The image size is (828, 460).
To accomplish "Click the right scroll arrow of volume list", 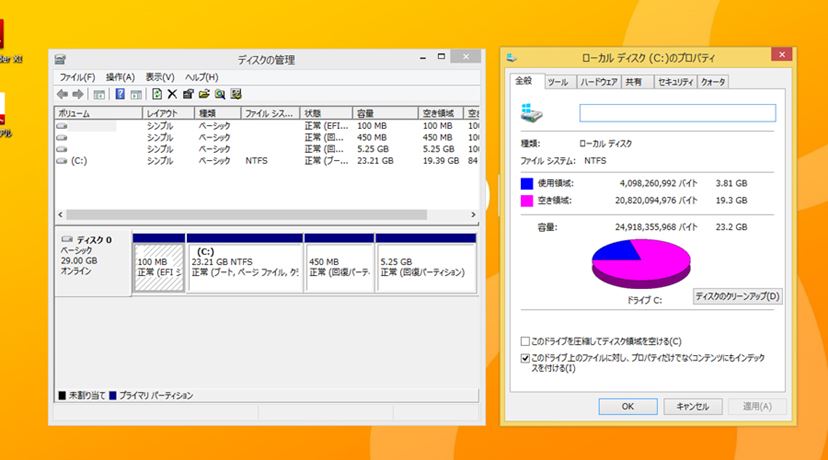I will [x=473, y=214].
